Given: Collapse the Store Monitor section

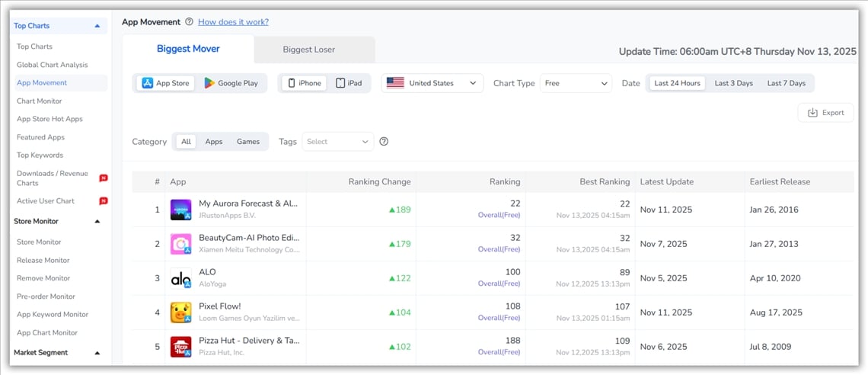Looking at the screenshot, I should (97, 222).
